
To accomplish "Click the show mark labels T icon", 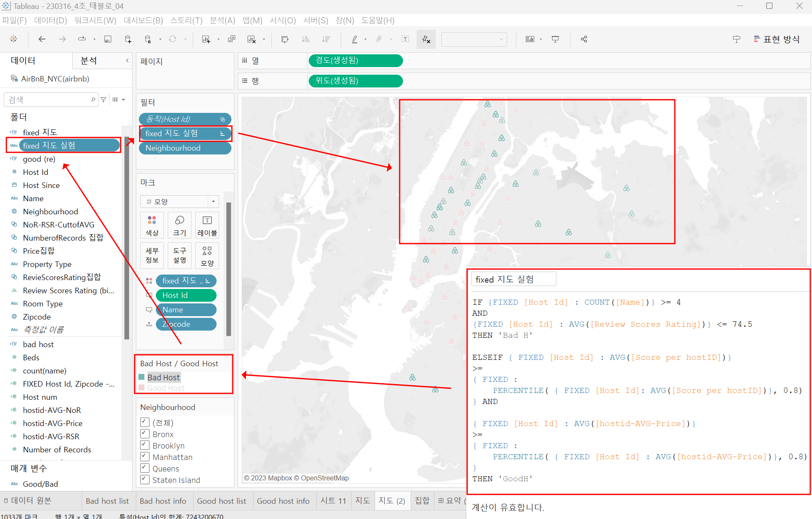I will (406, 39).
